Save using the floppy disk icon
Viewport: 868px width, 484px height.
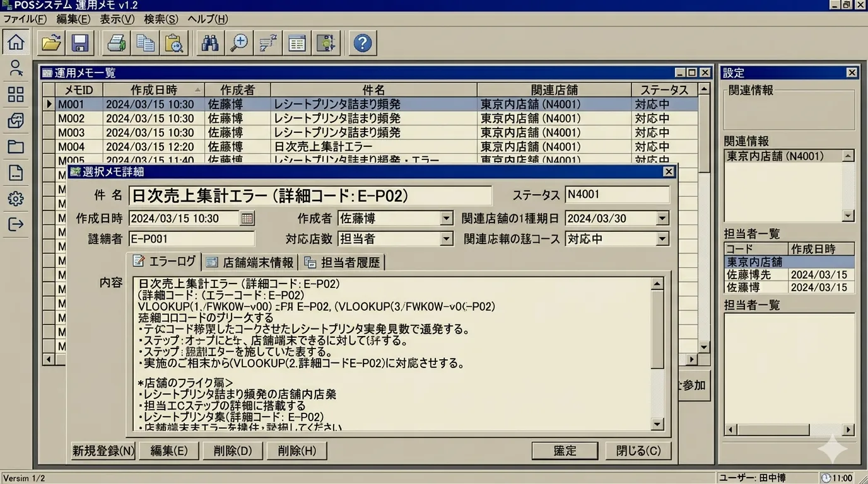(80, 43)
